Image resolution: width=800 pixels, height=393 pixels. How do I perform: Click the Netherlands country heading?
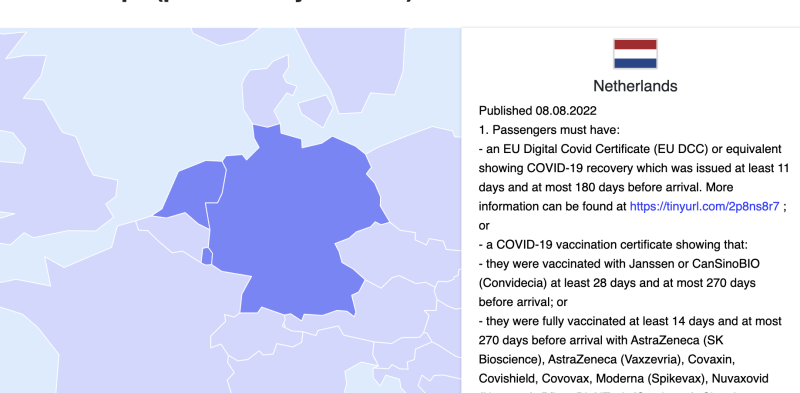click(635, 86)
